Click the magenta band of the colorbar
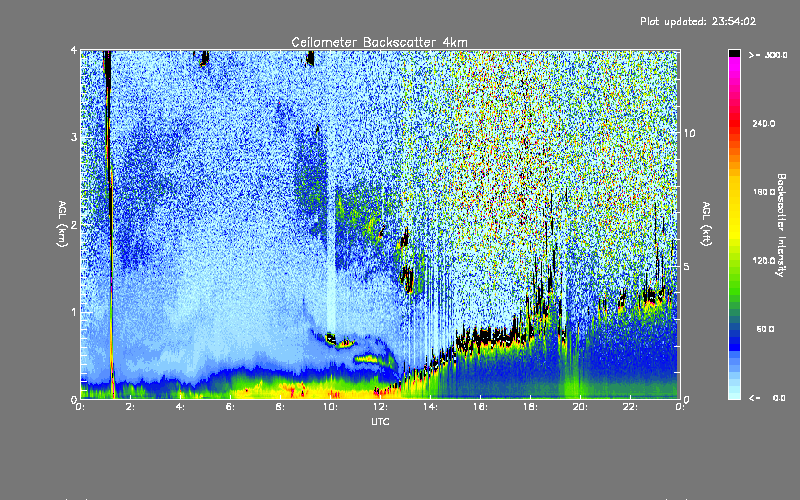The height and width of the screenshot is (500, 800). 734,66
